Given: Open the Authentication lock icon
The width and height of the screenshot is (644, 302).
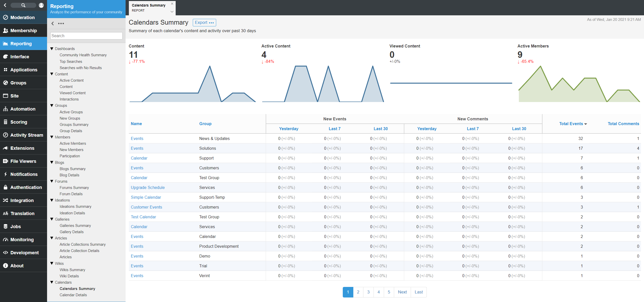Looking at the screenshot, I should (5, 187).
